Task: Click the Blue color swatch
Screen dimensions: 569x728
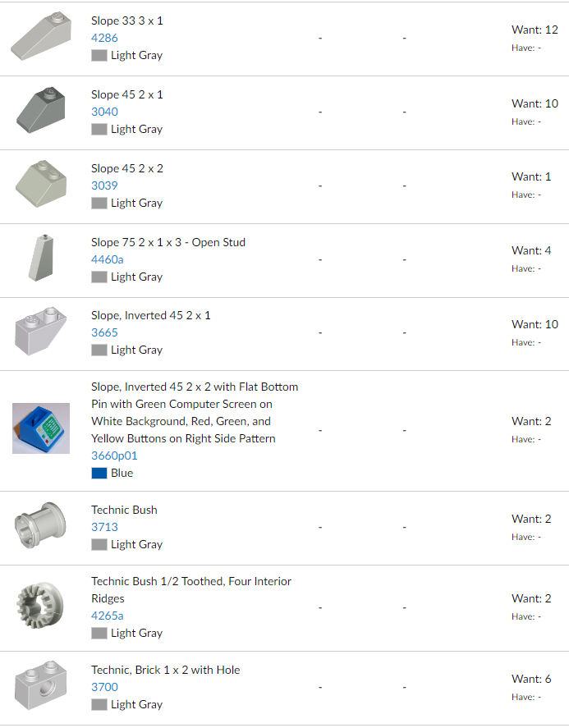Action: click(99, 474)
